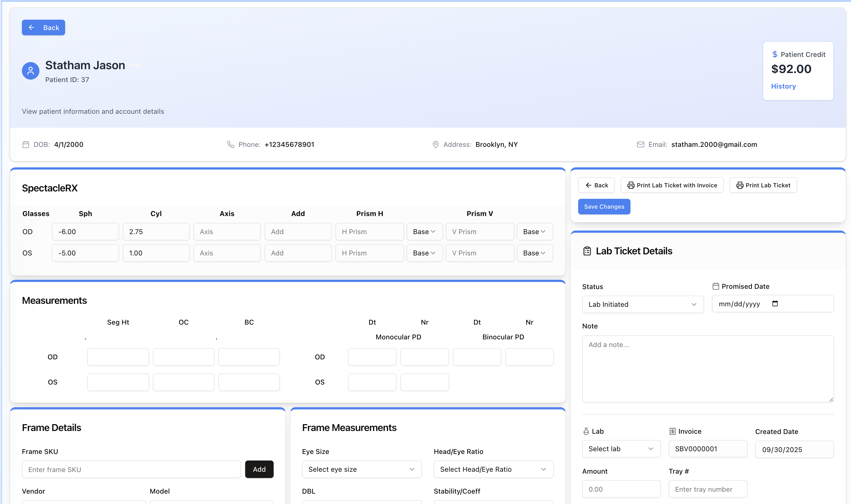Open the Select lab dropdown

(x=621, y=449)
